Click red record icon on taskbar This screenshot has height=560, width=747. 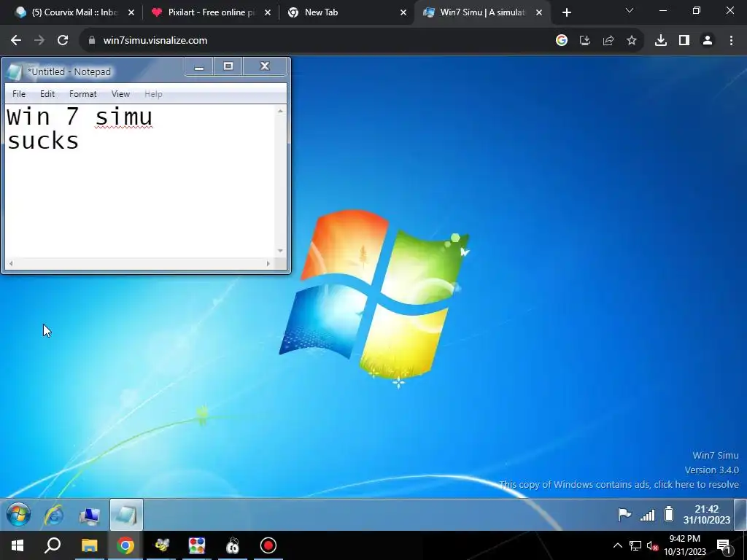pos(268,545)
